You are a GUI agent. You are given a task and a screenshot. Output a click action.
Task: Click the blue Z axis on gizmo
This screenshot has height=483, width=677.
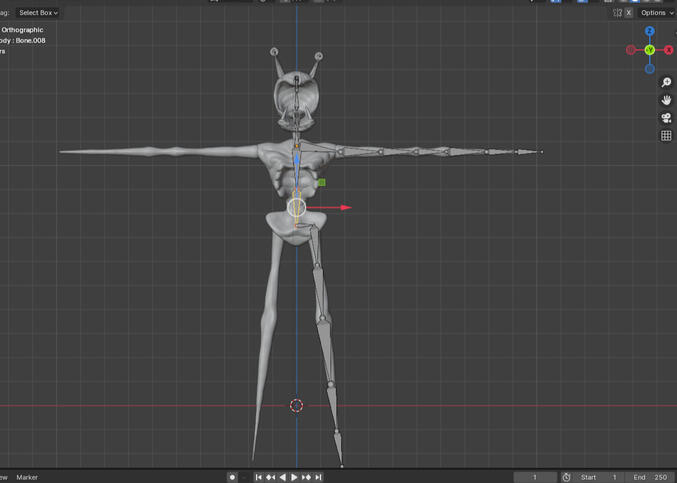click(x=649, y=32)
